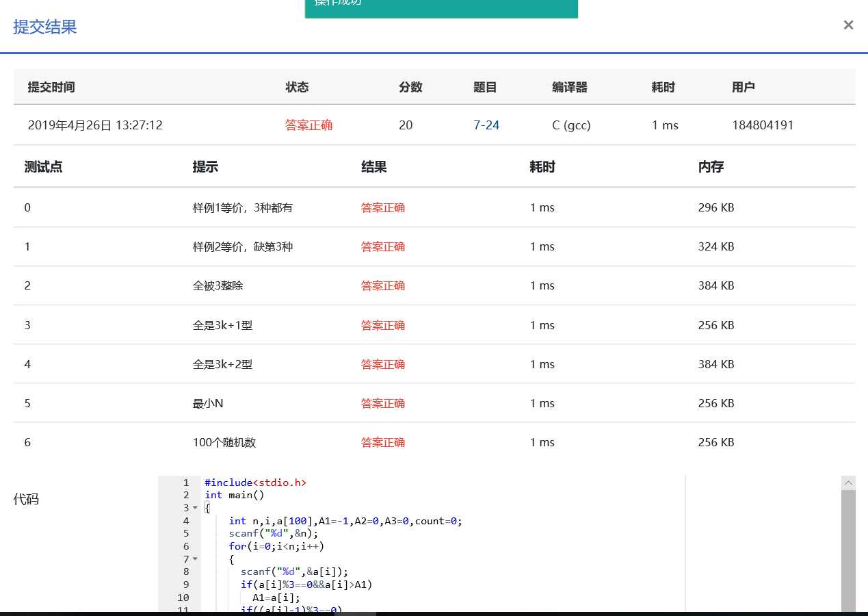Click the compiler label C (gcc)
This screenshot has width=868, height=616.
point(571,125)
